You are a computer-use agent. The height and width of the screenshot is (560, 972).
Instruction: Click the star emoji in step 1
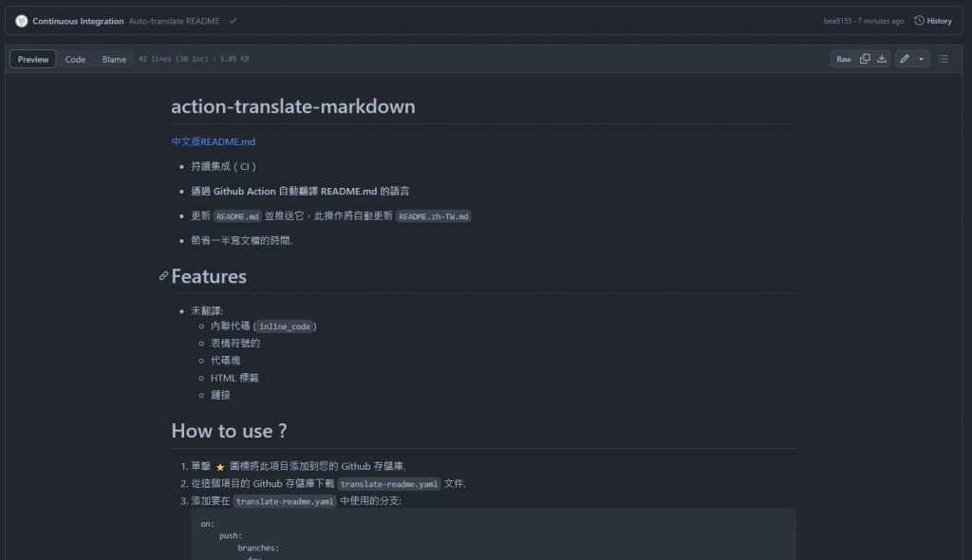click(220, 467)
